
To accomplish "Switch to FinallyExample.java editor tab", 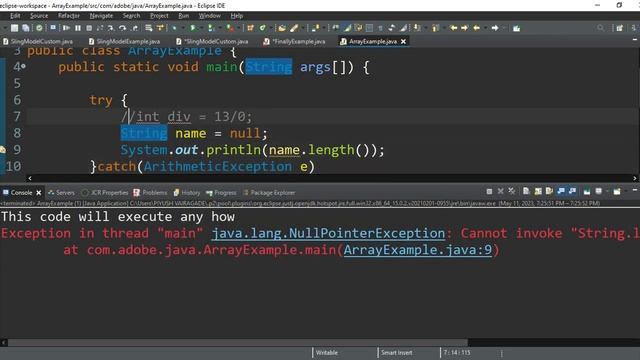I will 294,41.
